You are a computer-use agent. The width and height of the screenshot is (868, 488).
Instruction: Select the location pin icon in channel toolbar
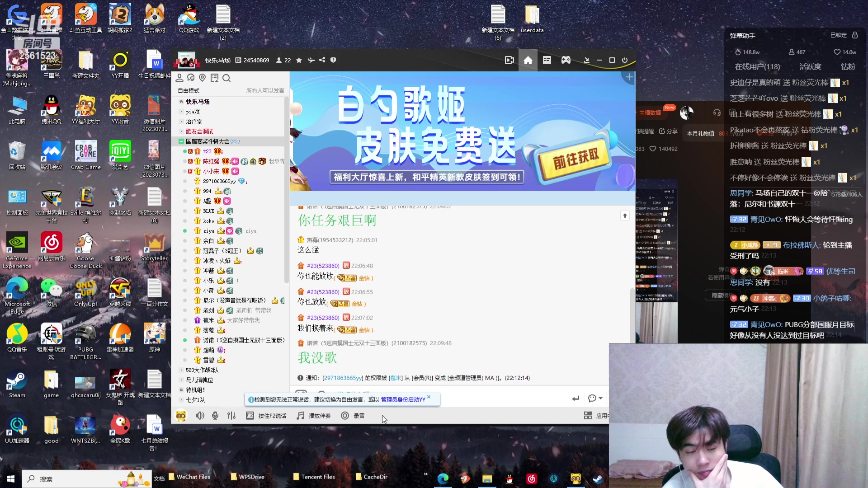202,78
